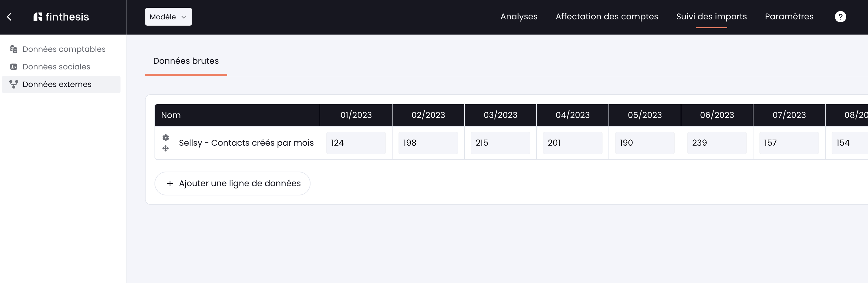Click the Données comptables database icon
The width and height of the screenshot is (868, 283).
tap(13, 49)
